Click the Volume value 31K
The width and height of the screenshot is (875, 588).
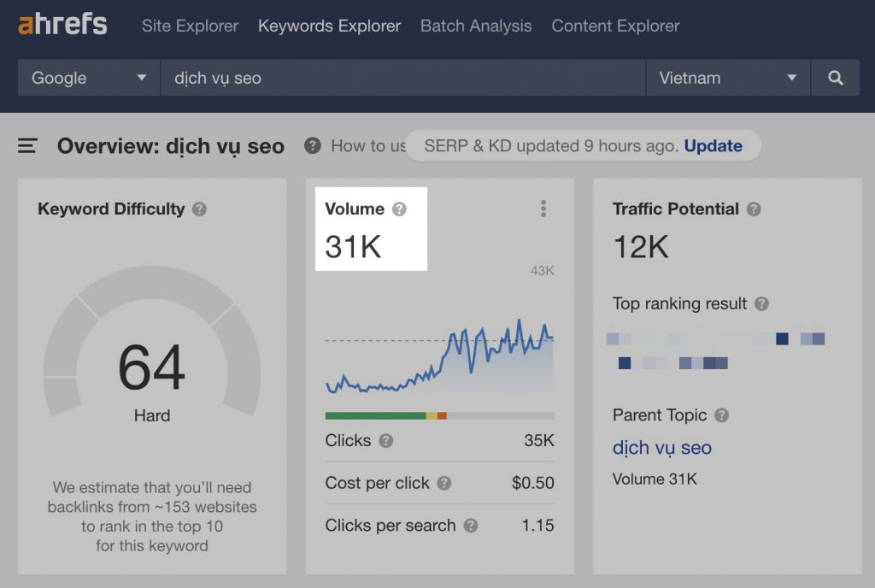(x=353, y=247)
